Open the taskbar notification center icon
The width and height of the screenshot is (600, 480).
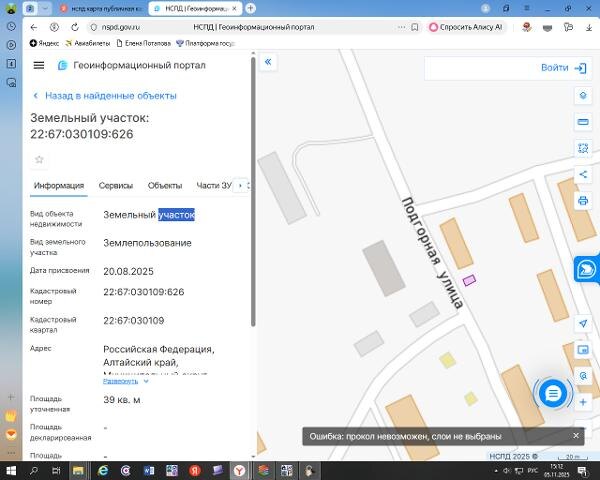pyautogui.click(x=584, y=470)
